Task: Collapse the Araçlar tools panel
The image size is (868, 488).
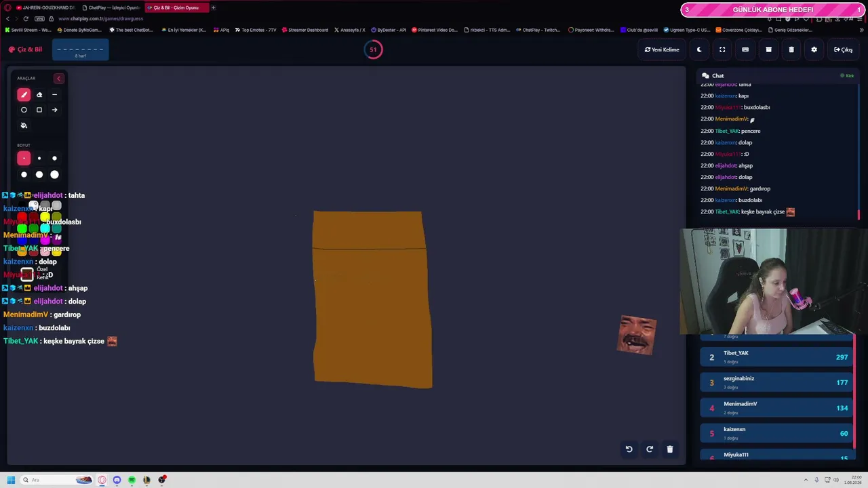Action: [x=58, y=79]
